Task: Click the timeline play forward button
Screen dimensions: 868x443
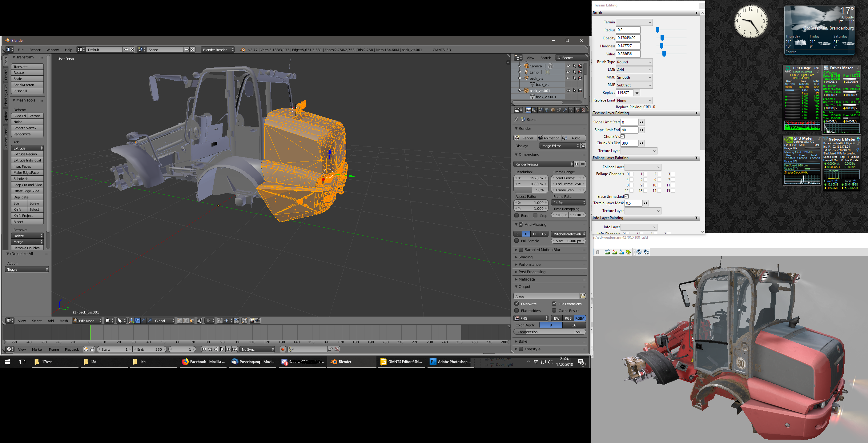Action: tap(223, 349)
